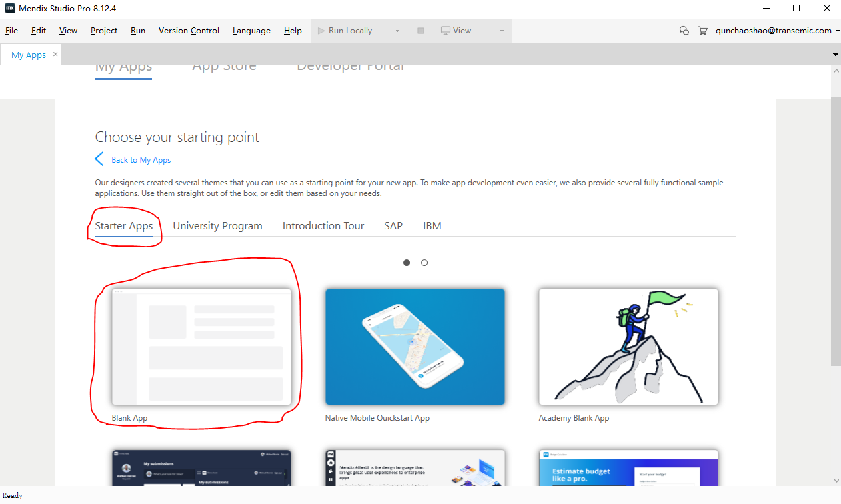This screenshot has height=504, width=841.
Task: Click the Mendix logo in title bar
Action: click(10, 8)
